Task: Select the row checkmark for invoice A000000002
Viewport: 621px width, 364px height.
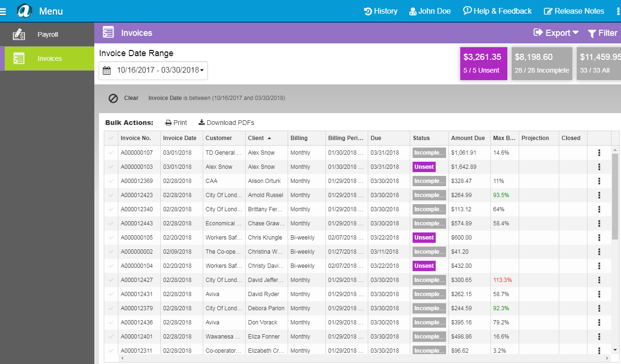Action: pyautogui.click(x=111, y=252)
